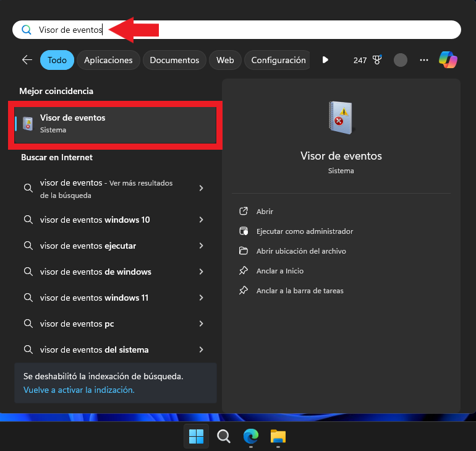Click search icon beside 'windows 11' suggestion

28,298
